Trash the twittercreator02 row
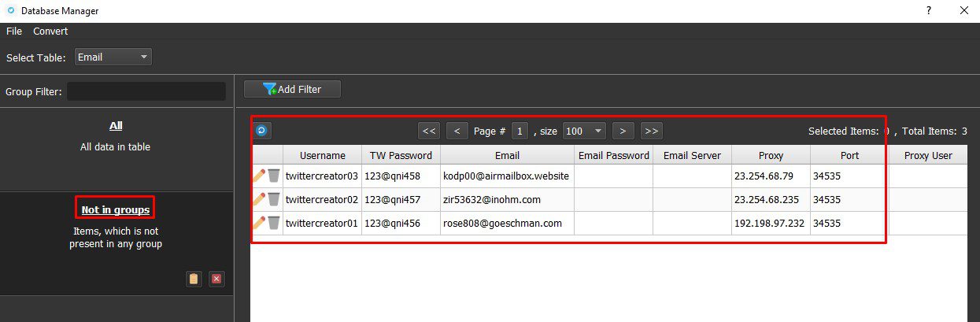 (x=274, y=199)
